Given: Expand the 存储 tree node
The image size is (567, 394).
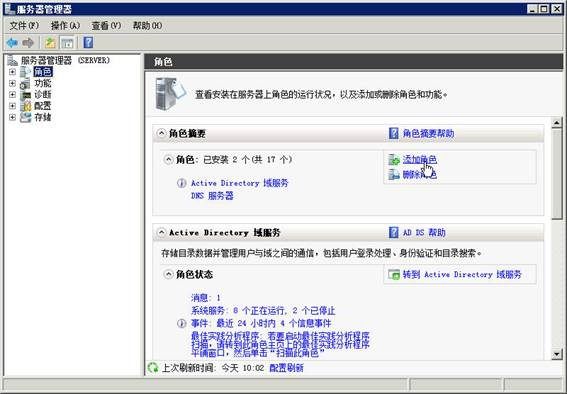Looking at the screenshot, I should 12,117.
